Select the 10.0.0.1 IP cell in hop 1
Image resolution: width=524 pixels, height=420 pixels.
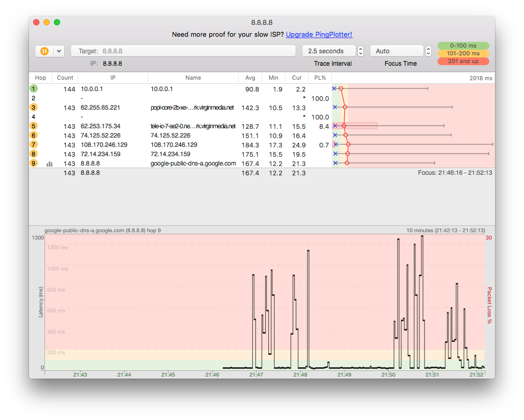(92, 89)
